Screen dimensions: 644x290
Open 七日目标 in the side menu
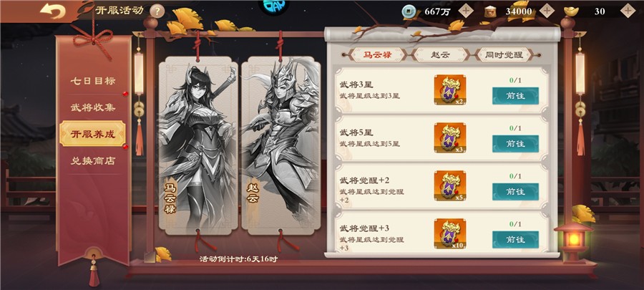pos(92,82)
